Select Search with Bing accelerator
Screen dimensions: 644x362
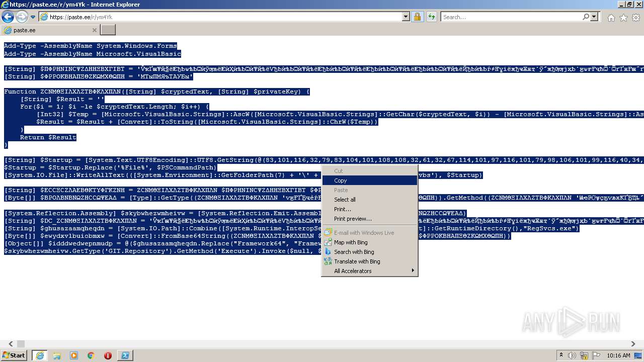370,252
